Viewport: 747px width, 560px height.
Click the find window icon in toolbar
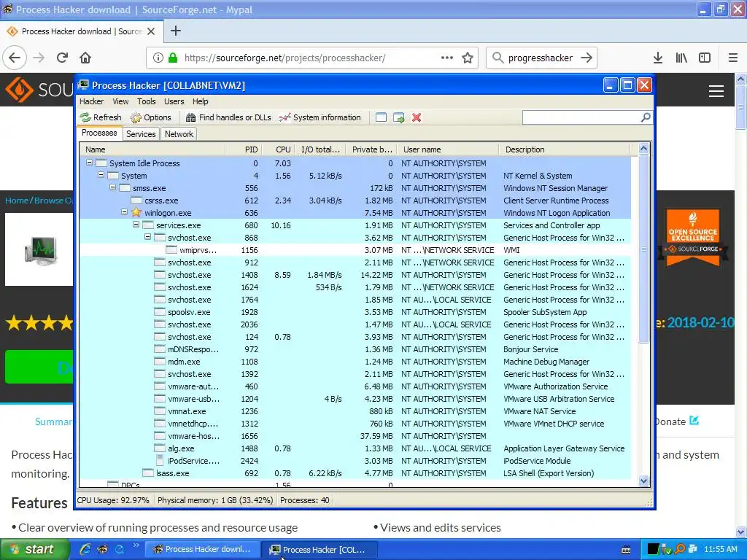[x=381, y=117]
